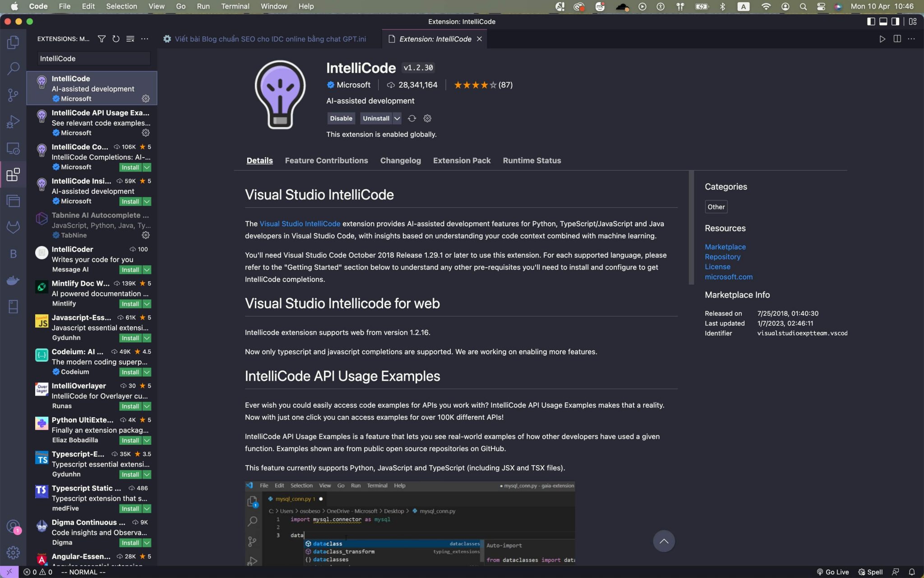Click the Microsoft publisher name
Image resolution: width=924 pixels, height=578 pixels.
[353, 85]
